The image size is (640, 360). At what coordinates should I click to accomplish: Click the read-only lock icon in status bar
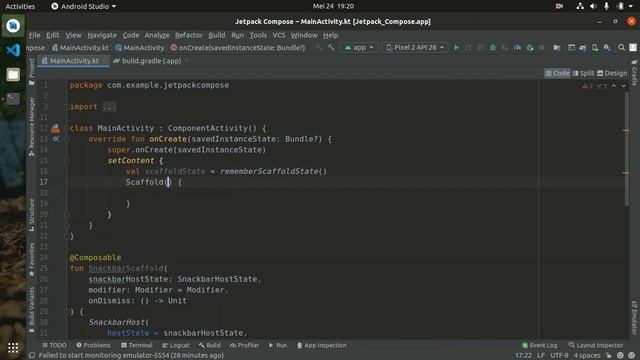pos(609,356)
